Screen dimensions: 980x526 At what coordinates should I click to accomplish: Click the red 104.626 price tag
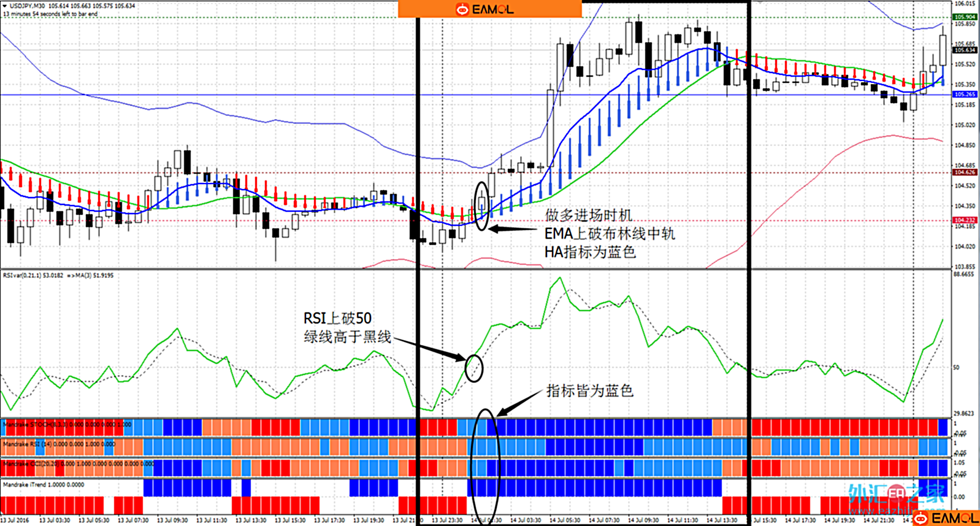coord(965,172)
